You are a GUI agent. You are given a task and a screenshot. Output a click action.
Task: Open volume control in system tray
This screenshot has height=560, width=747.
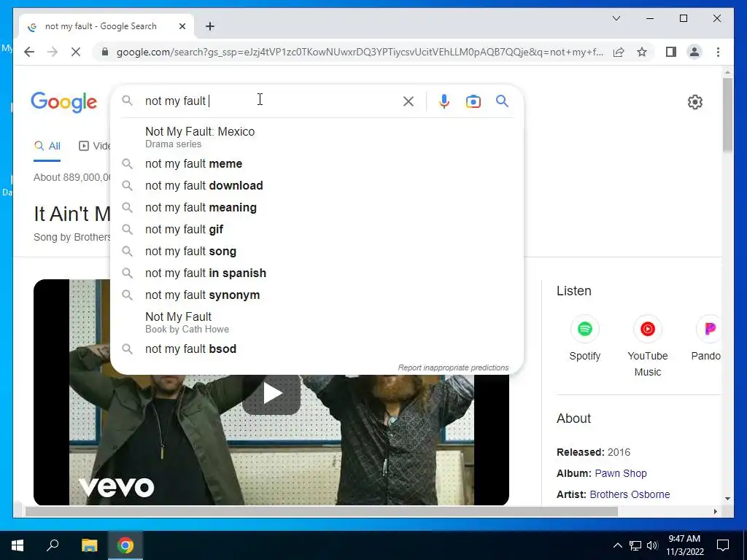click(652, 545)
